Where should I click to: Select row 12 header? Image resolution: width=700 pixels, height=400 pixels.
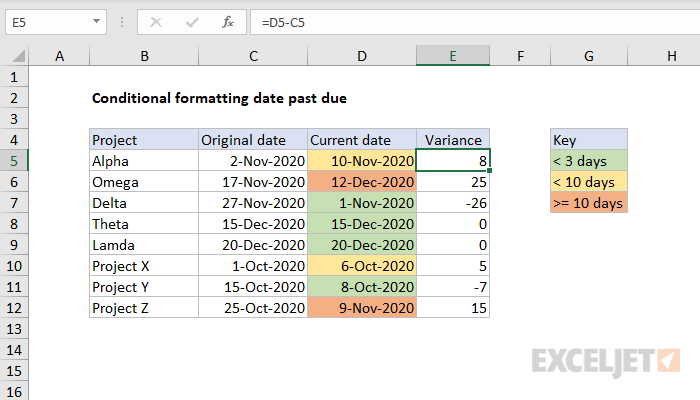pyautogui.click(x=14, y=308)
